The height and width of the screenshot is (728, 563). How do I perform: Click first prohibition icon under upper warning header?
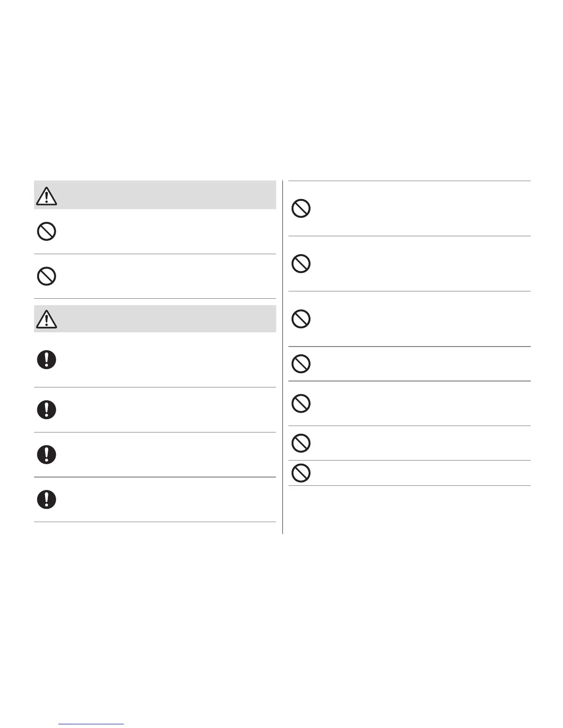46,232
